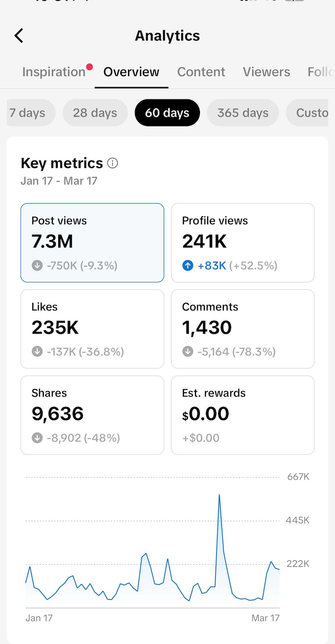335x644 pixels.
Task: Click the Mar 17 chart end label
Action: click(265, 618)
